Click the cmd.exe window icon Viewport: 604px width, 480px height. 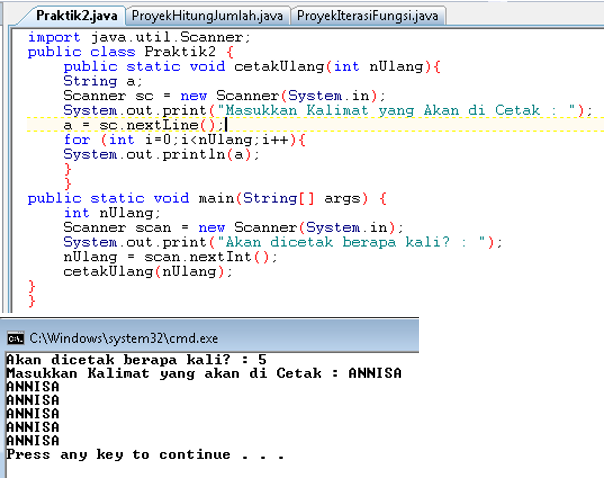tap(15, 338)
